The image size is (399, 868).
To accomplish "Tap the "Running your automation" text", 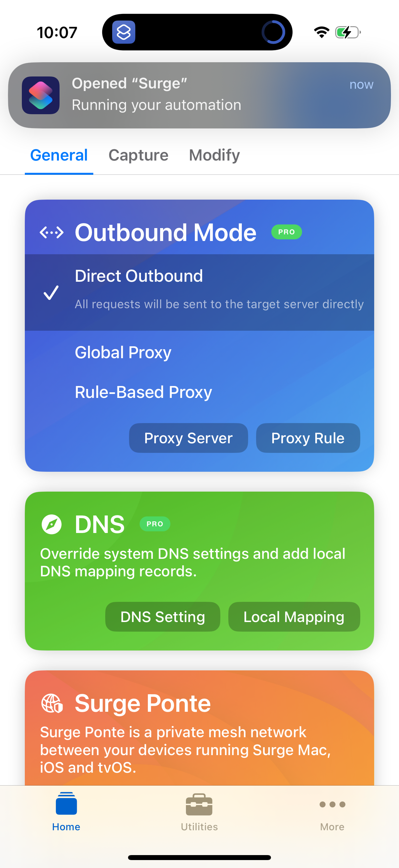I will (156, 105).
